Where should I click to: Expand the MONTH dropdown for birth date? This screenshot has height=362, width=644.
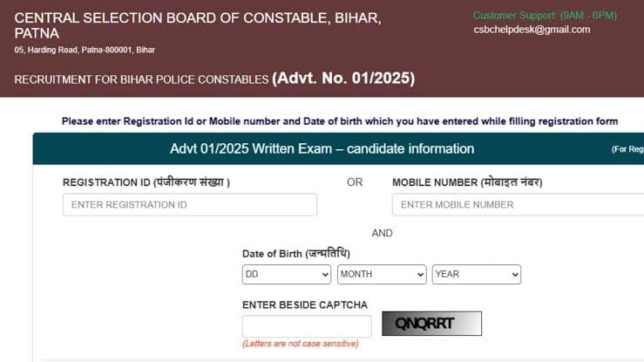click(382, 275)
